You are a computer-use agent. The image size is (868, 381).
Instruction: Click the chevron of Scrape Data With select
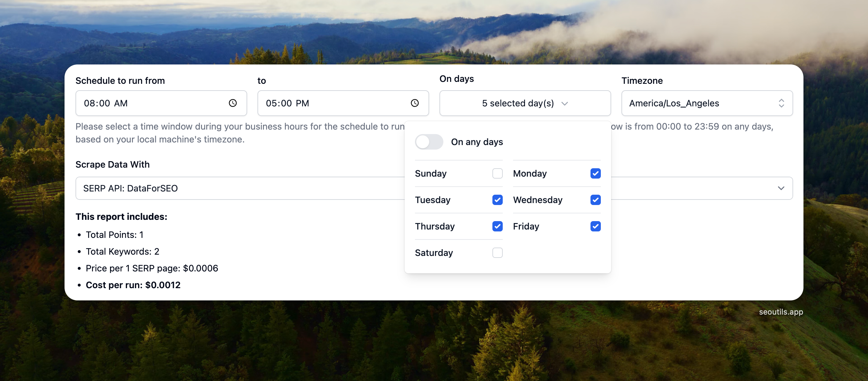(x=781, y=188)
